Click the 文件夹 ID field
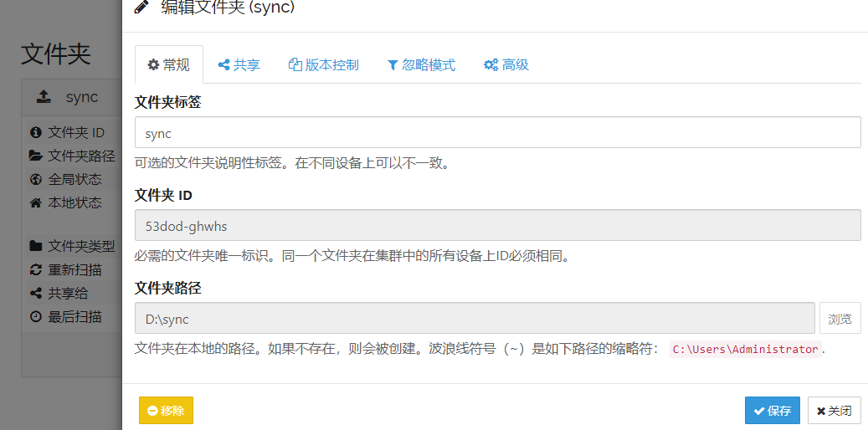This screenshot has width=868, height=430. tap(497, 225)
